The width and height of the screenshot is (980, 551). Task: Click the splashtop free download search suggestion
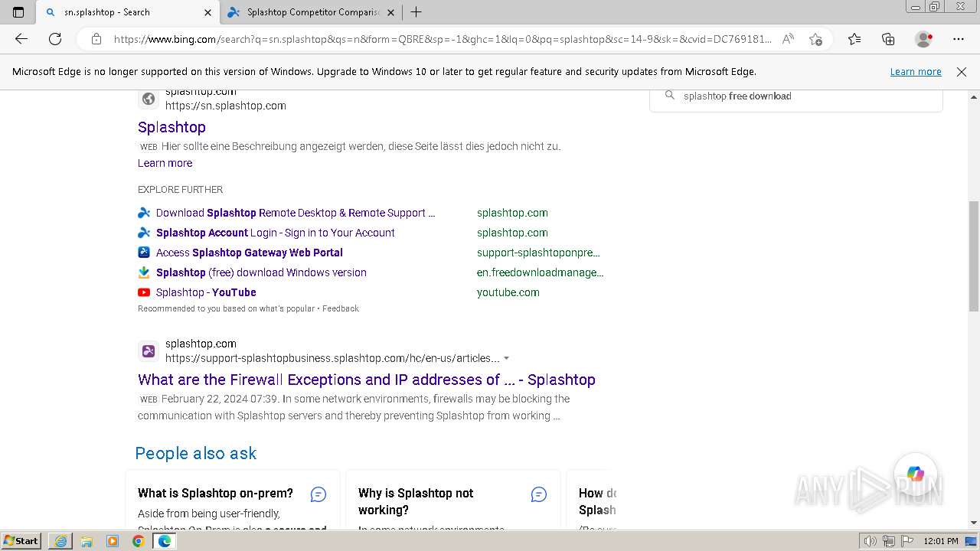(x=737, y=96)
